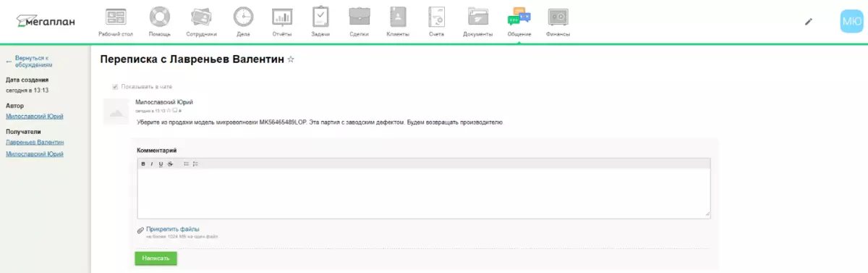Click the Прикрепить файлы link

point(173,229)
